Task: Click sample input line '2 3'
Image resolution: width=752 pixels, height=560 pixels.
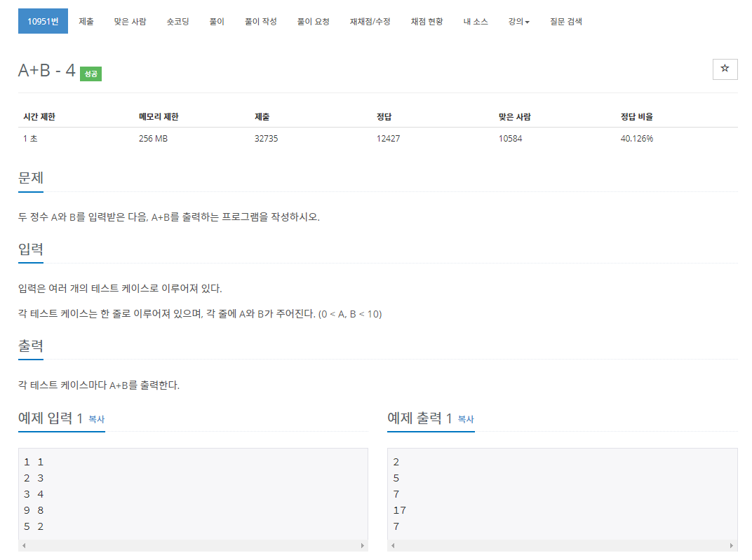Action: 34,478
